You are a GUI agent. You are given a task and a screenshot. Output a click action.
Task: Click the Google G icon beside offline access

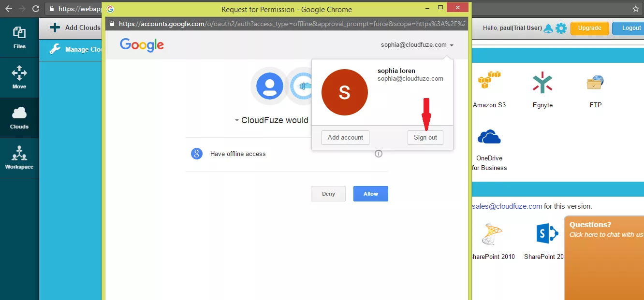[x=196, y=154]
